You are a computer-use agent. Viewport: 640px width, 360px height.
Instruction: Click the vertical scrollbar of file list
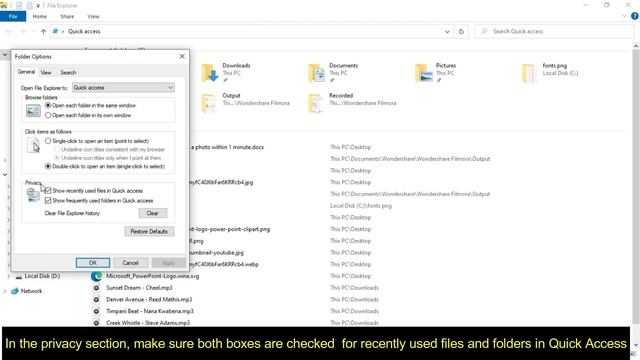coord(636,186)
